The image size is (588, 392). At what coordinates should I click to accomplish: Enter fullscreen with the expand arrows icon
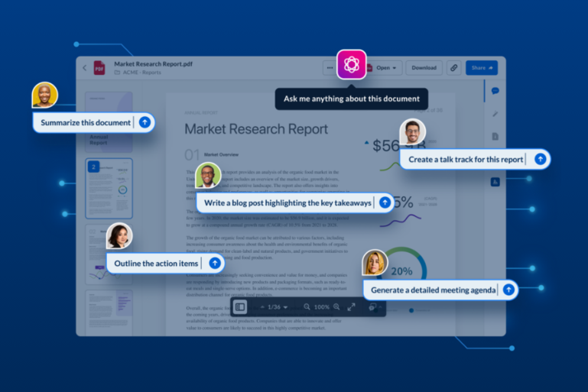352,307
